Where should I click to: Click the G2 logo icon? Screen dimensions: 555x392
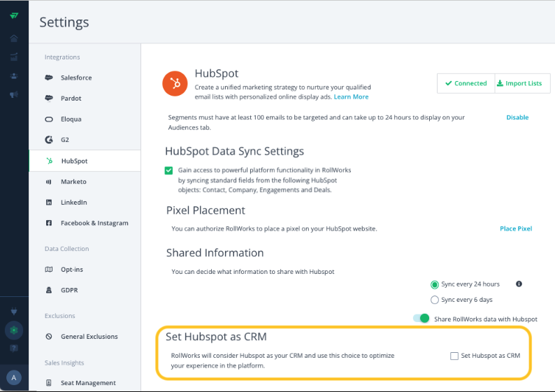49,140
